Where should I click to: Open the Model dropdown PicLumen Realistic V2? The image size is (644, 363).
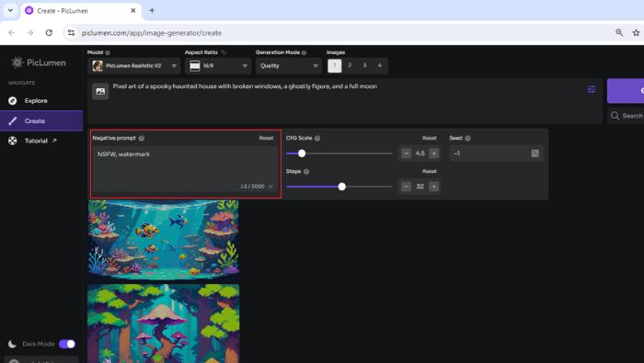tap(134, 65)
